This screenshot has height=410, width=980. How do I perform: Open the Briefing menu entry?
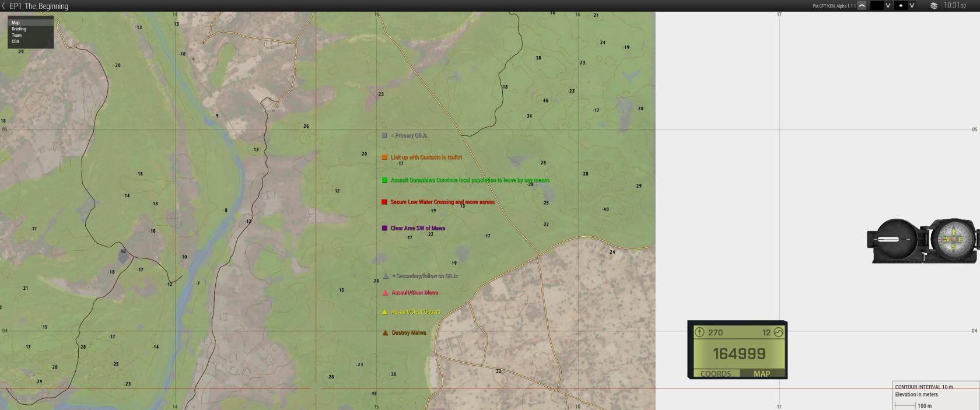(x=31, y=29)
